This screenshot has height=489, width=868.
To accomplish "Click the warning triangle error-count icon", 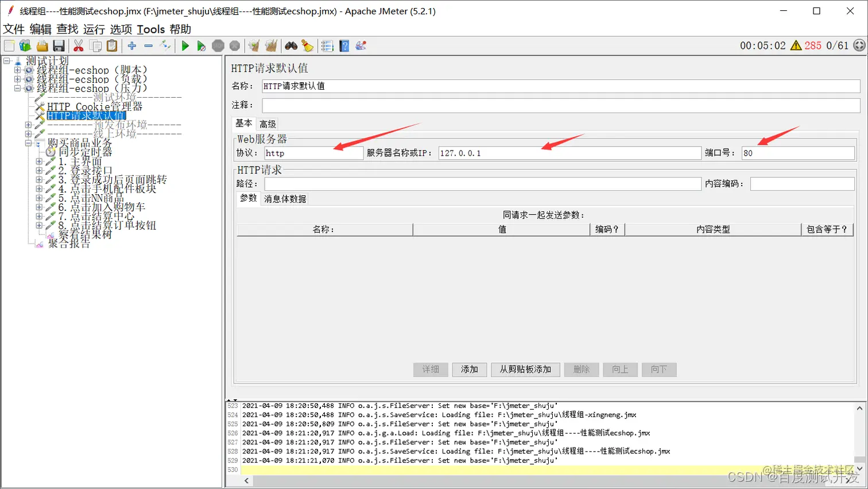I will [x=796, y=45].
